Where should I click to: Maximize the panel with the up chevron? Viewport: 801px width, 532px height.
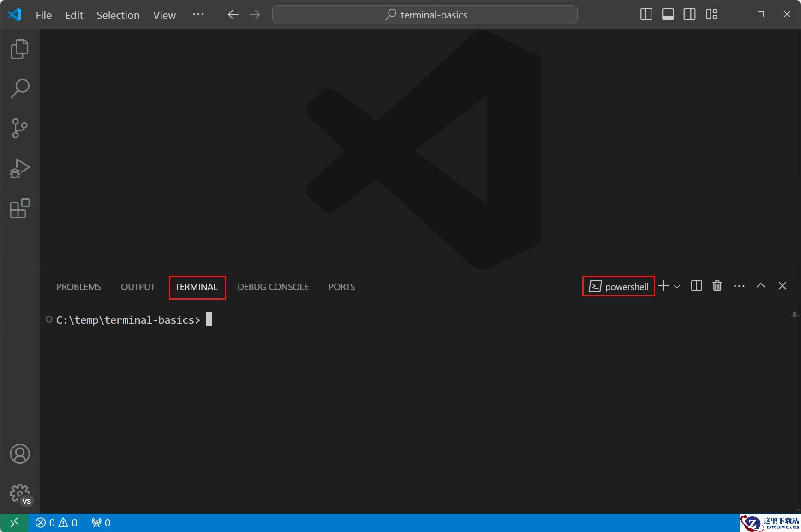761,286
